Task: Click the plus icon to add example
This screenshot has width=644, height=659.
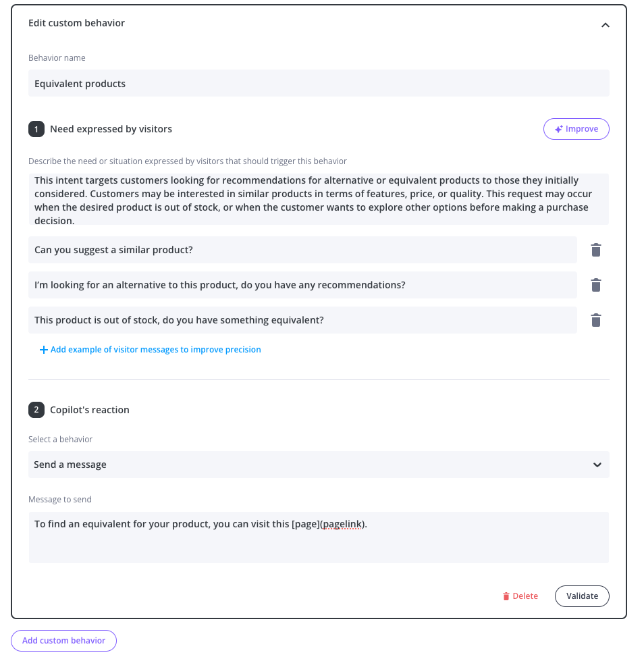Action: point(44,350)
